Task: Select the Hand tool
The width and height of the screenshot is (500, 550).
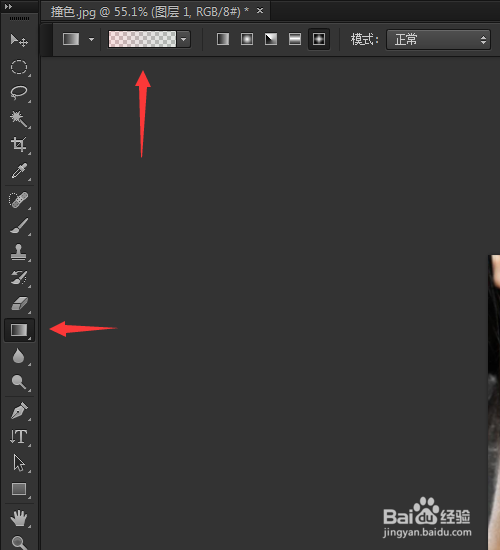Action: [x=19, y=518]
